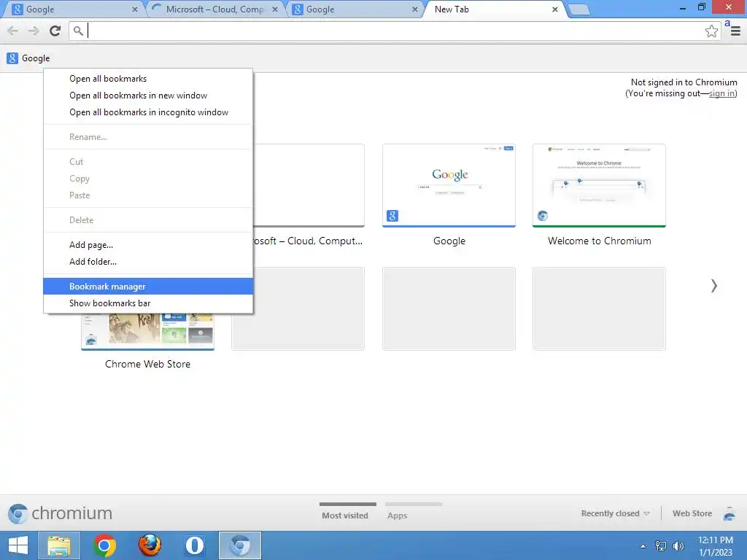Switch to Most visited section

347,512
